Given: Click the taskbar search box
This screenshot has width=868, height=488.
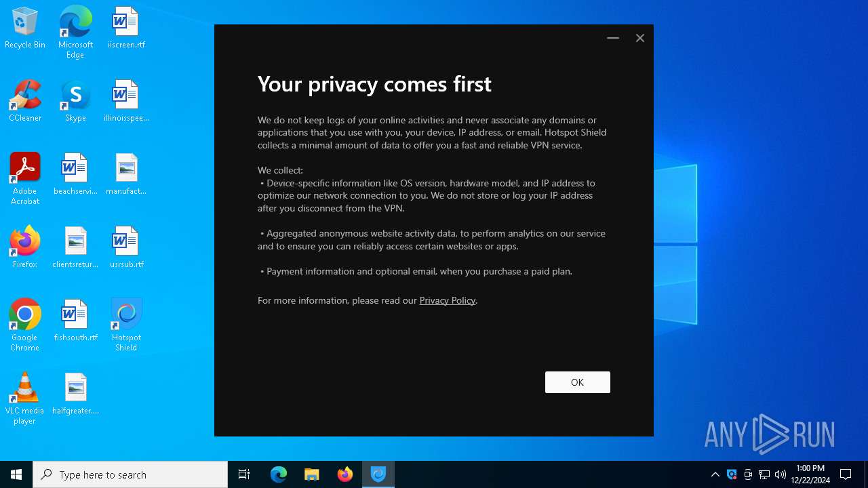Looking at the screenshot, I should tap(130, 474).
